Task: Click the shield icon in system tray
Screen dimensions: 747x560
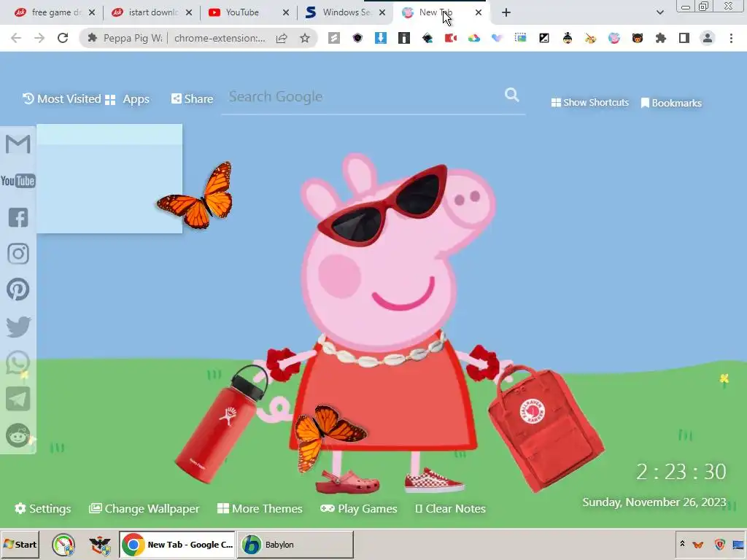Action: [x=719, y=544]
